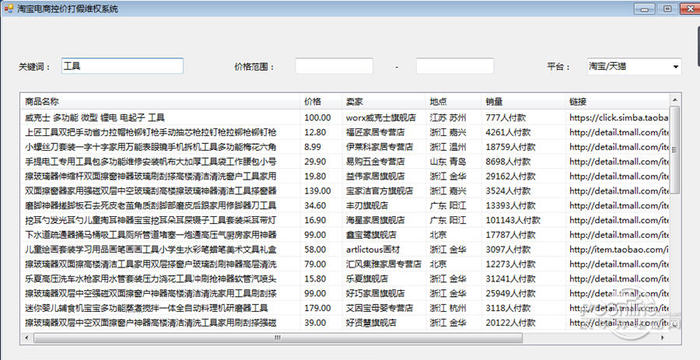
Task: Close the application window
Action: [690, 8]
